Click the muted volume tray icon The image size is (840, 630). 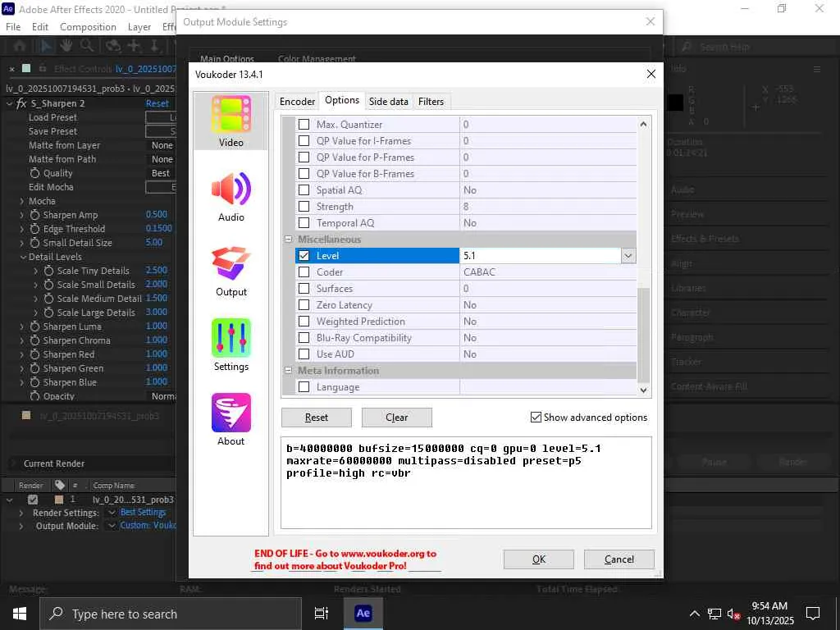tap(733, 614)
